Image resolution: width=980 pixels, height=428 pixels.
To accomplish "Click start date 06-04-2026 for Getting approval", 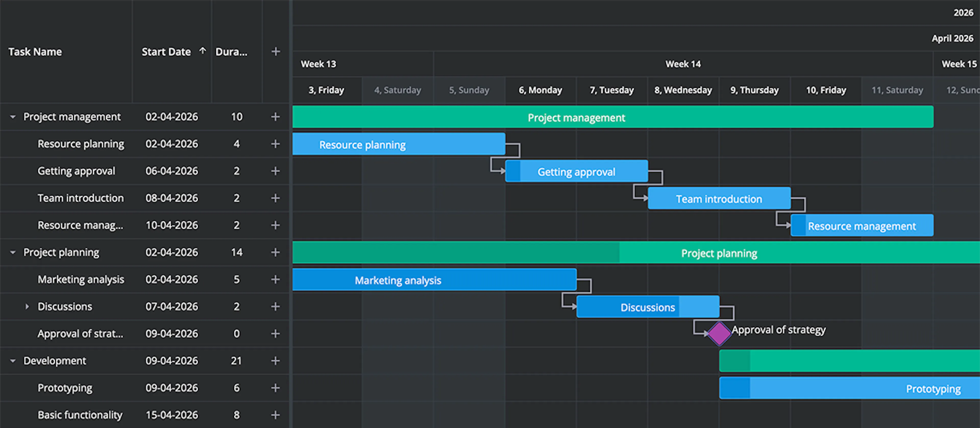I will click(171, 171).
